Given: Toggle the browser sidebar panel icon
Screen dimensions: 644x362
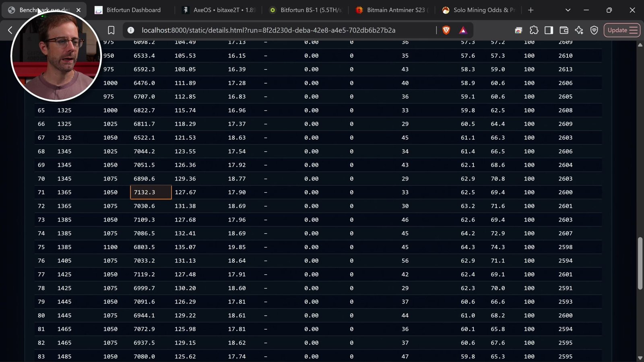Looking at the screenshot, I should [549, 30].
